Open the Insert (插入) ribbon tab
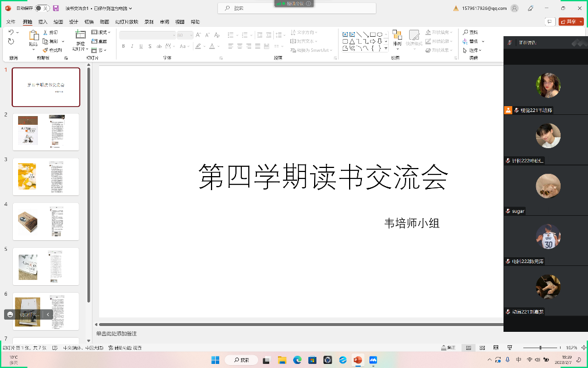 click(43, 22)
